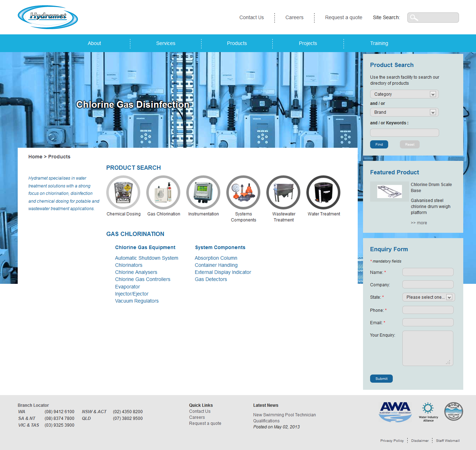Click Request a quote in Quick Links
The height and width of the screenshot is (450, 476).
pyautogui.click(x=205, y=423)
